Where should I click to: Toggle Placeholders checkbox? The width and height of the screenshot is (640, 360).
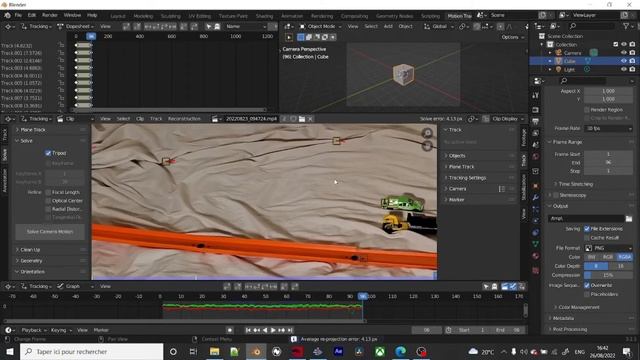coord(587,294)
